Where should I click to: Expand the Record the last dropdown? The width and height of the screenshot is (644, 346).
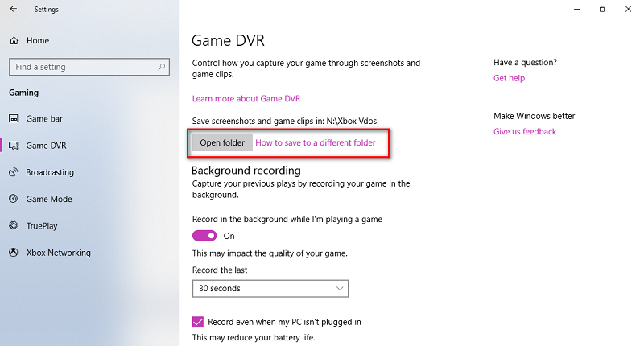pyautogui.click(x=270, y=289)
